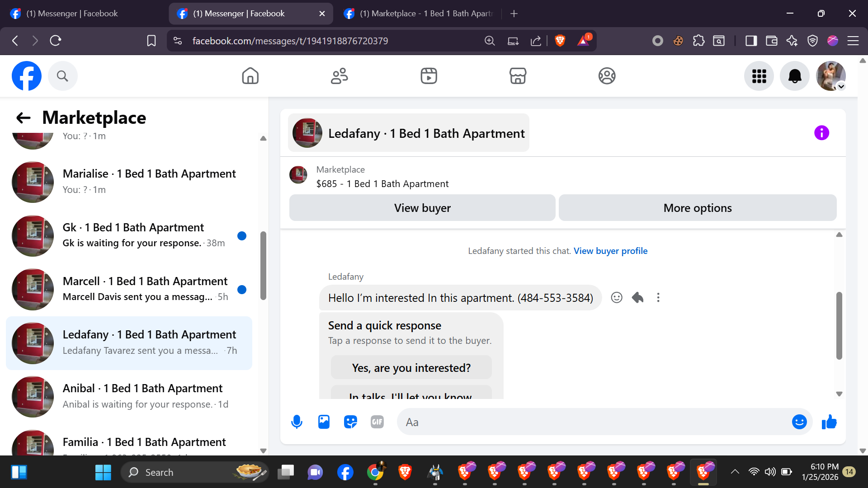This screenshot has width=868, height=488.
Task: Click the $685 listing thumbnail
Action: [x=298, y=175]
